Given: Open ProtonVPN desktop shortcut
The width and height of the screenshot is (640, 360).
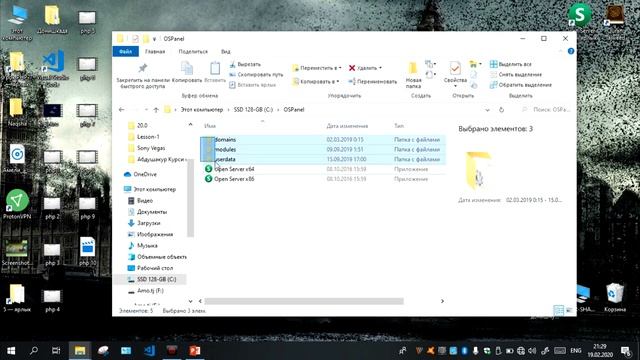Looking at the screenshot, I should 17,204.
